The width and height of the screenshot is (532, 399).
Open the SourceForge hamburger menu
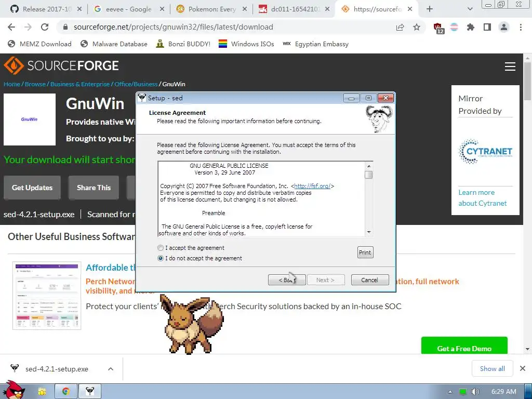(x=510, y=66)
